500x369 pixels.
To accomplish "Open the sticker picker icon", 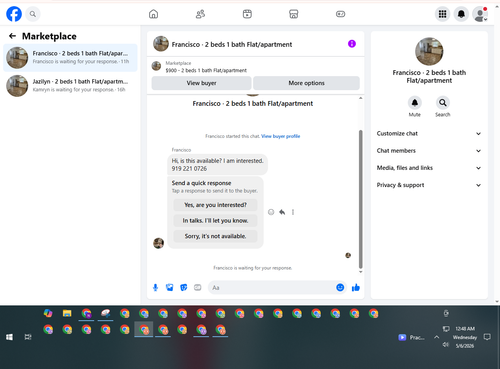I will [184, 287].
